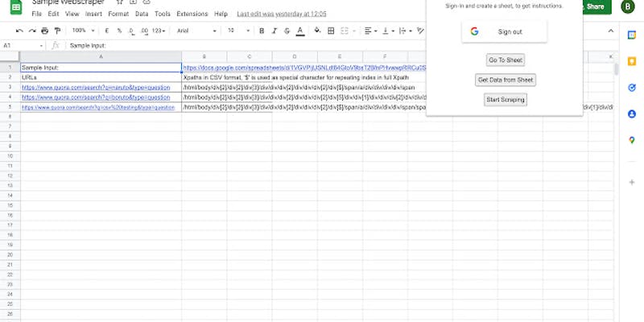Open the Arial font family dropdown
This screenshot has width=644, height=322.
pos(196,31)
